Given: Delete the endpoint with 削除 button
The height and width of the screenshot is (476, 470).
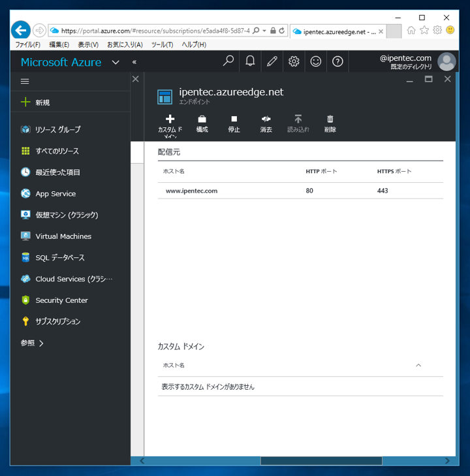Looking at the screenshot, I should pos(330,124).
